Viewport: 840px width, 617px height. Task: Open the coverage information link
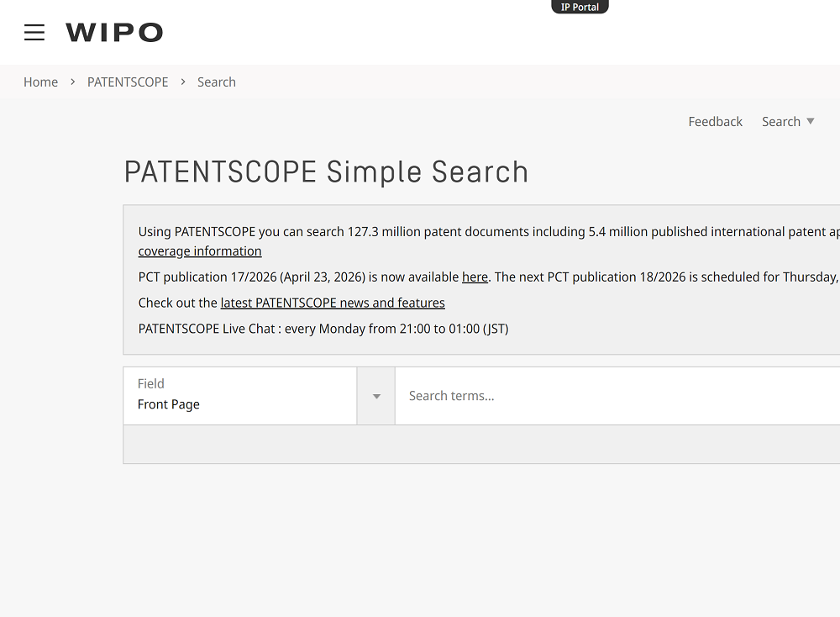coord(200,251)
